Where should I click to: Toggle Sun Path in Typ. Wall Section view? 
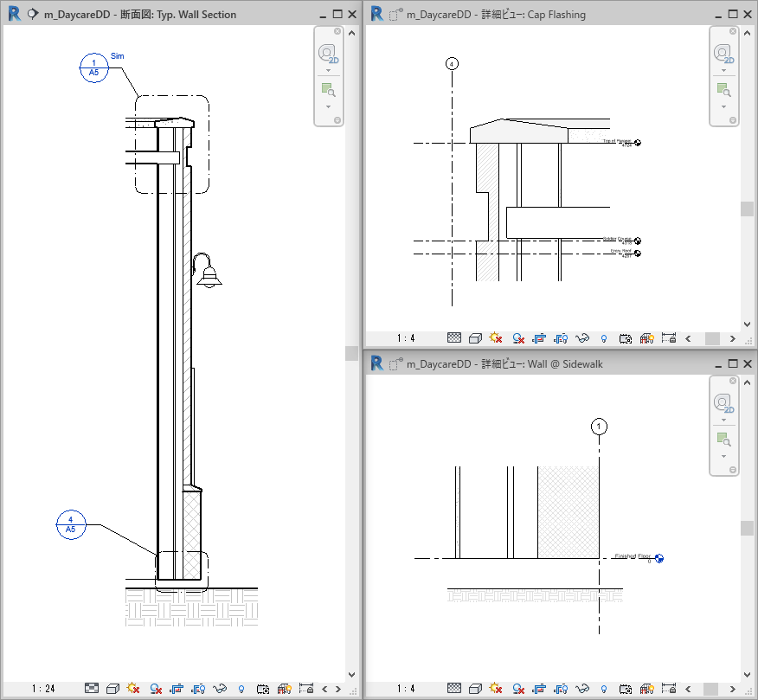133,688
